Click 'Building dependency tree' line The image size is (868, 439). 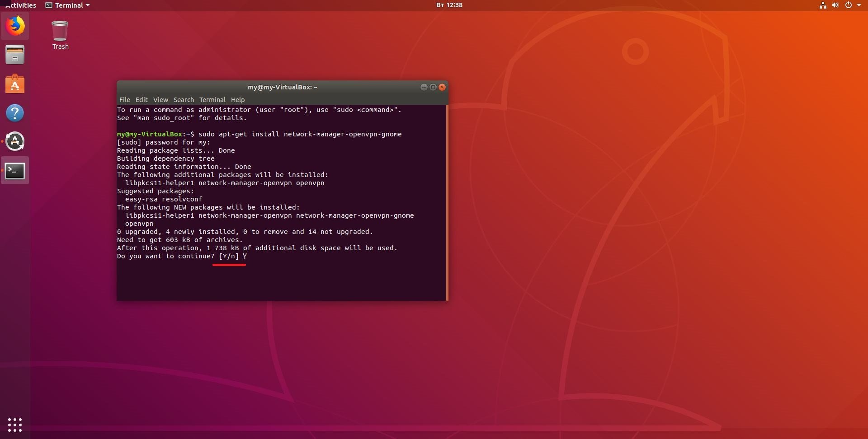166,159
